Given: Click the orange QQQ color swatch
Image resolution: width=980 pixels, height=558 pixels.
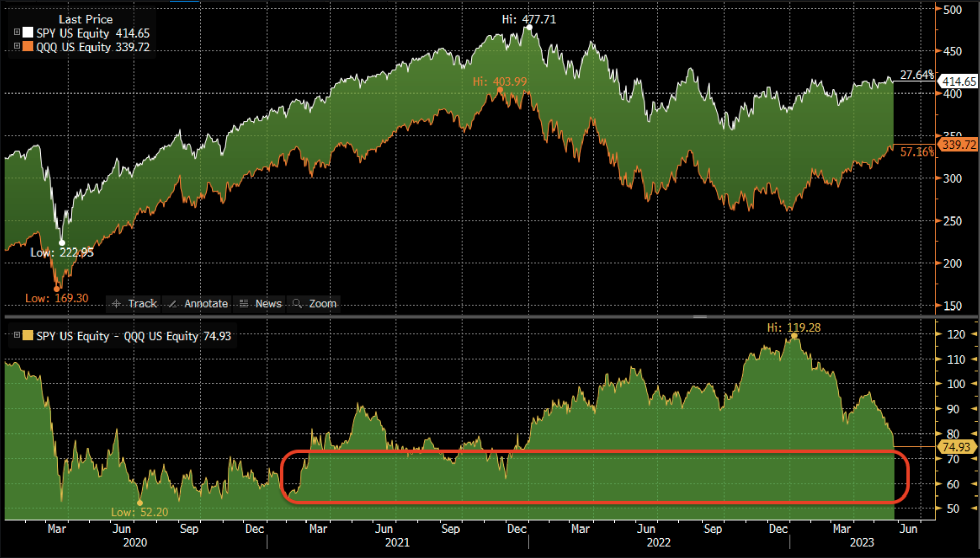Looking at the screenshot, I should (x=28, y=46).
